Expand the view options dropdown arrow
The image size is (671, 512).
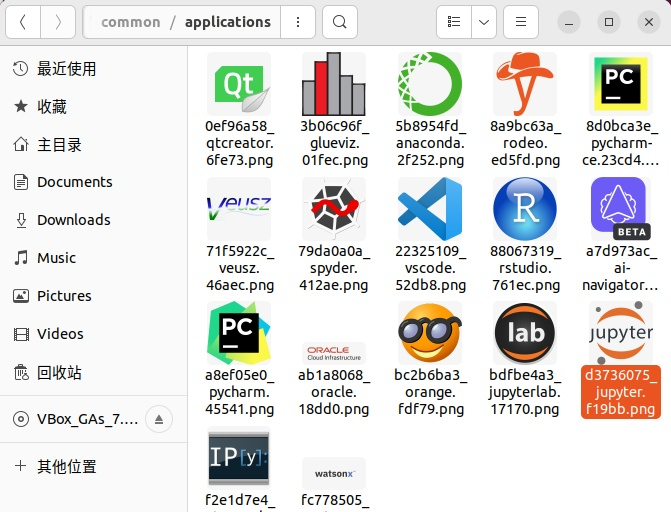pyautogui.click(x=483, y=22)
